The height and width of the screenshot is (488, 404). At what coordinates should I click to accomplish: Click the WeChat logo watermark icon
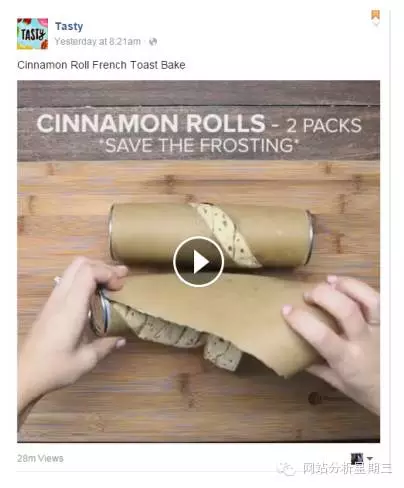[286, 469]
